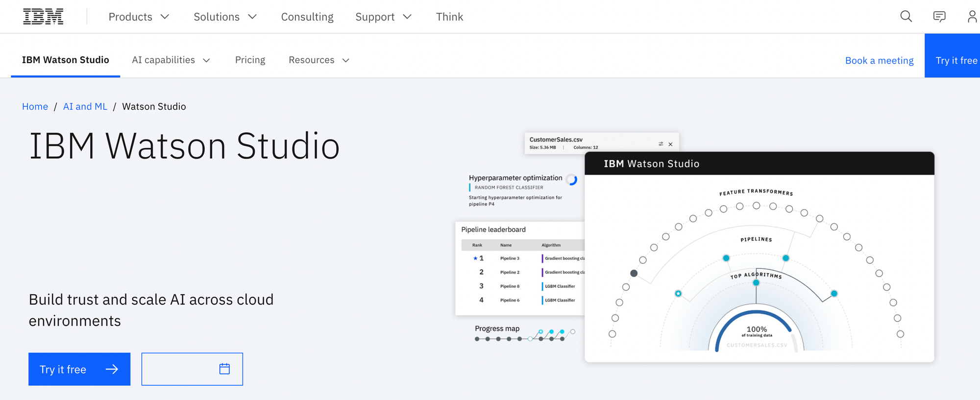Expand the Support menu
Image resolution: width=980 pixels, height=400 pixels.
pyautogui.click(x=383, y=17)
